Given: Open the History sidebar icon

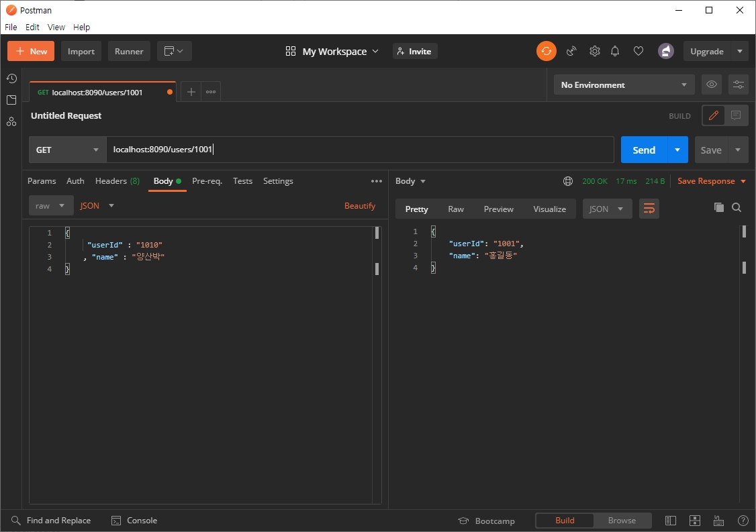Looking at the screenshot, I should point(11,78).
